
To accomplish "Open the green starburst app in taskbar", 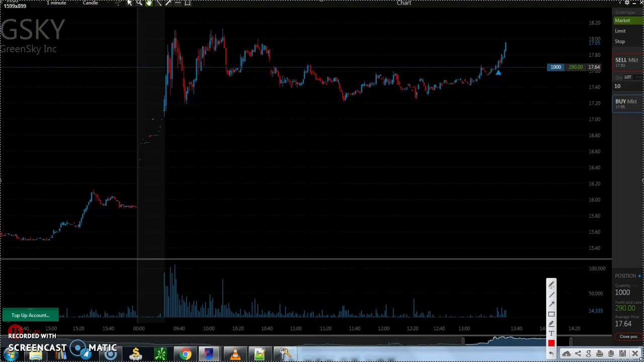I will click(160, 354).
